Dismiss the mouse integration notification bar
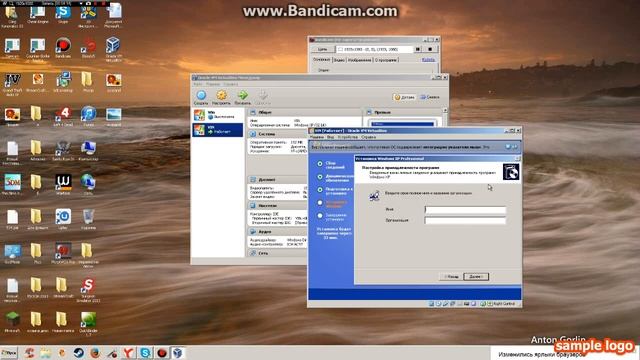This screenshot has width=640, height=360. click(x=509, y=147)
